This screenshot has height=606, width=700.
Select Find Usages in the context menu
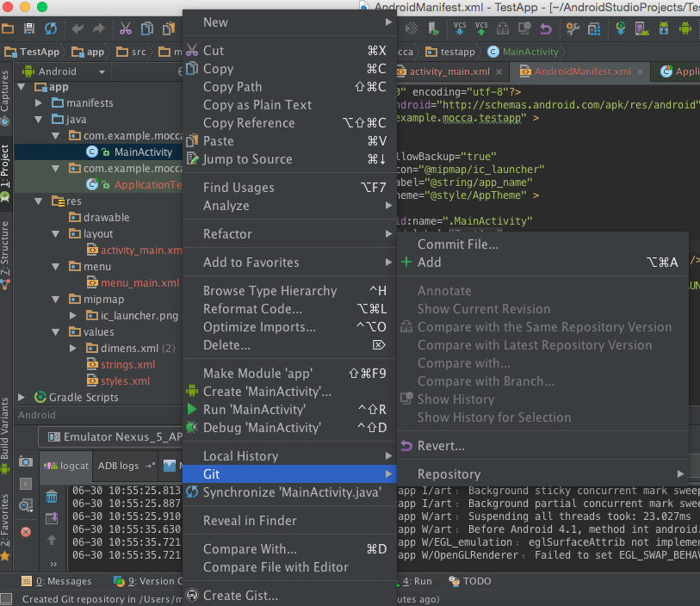click(289, 188)
